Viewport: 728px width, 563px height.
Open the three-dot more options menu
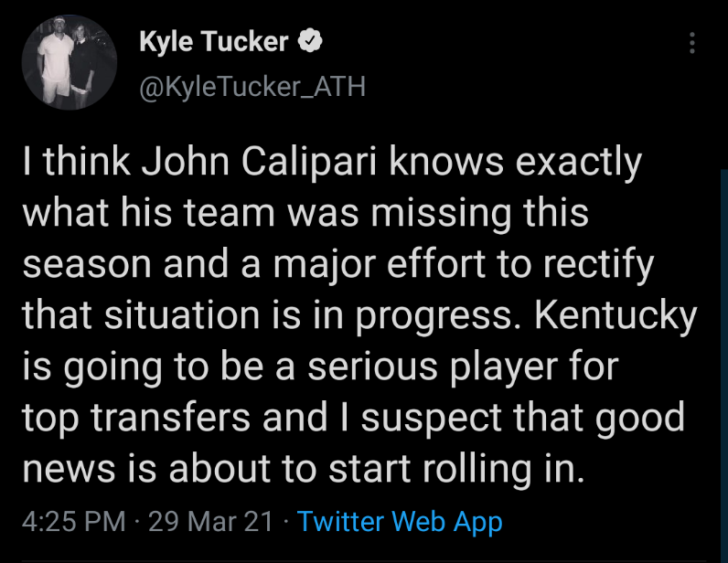tap(691, 43)
